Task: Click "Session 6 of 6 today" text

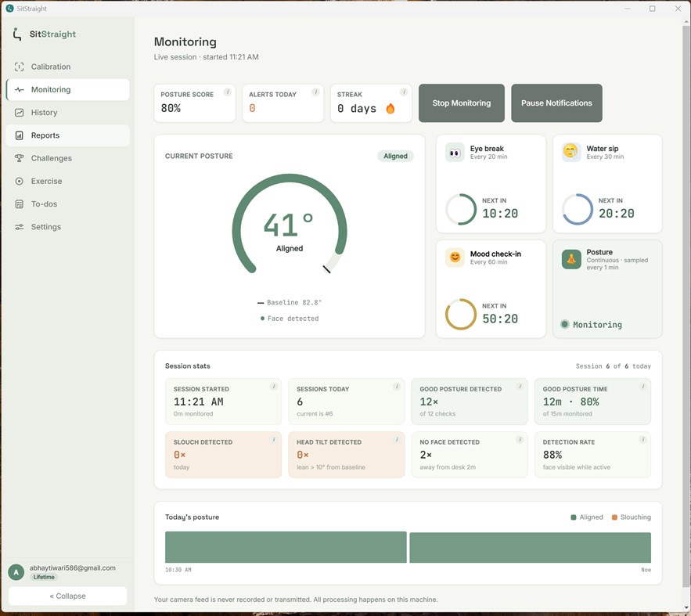Action: [613, 366]
